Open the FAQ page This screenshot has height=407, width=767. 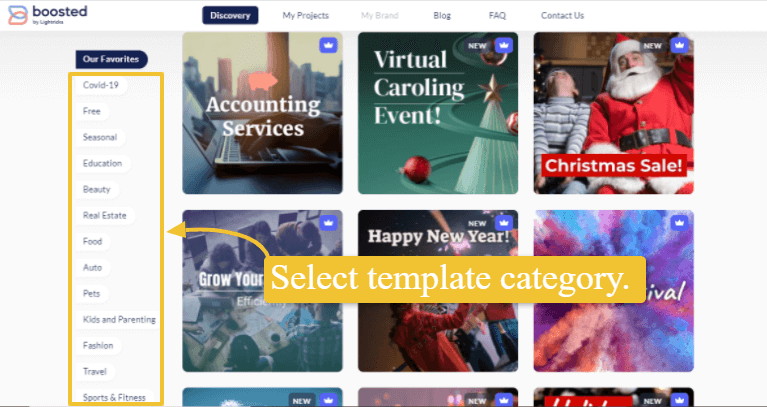pyautogui.click(x=497, y=16)
